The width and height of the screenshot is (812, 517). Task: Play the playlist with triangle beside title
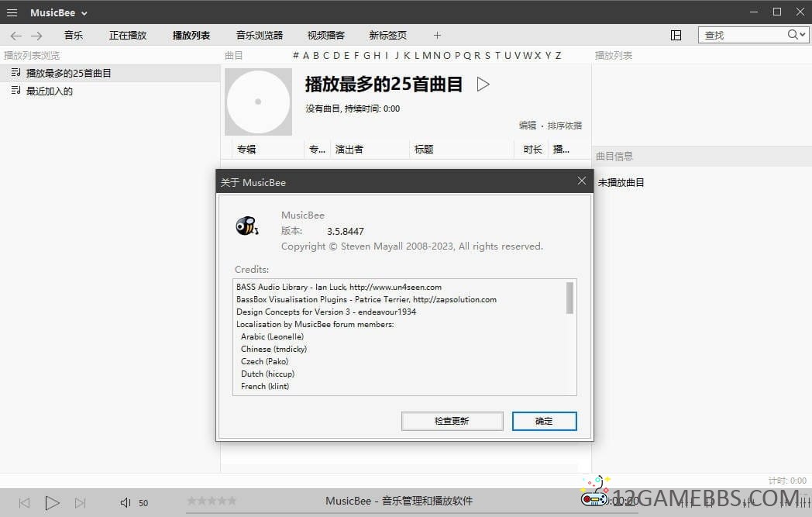tap(483, 84)
